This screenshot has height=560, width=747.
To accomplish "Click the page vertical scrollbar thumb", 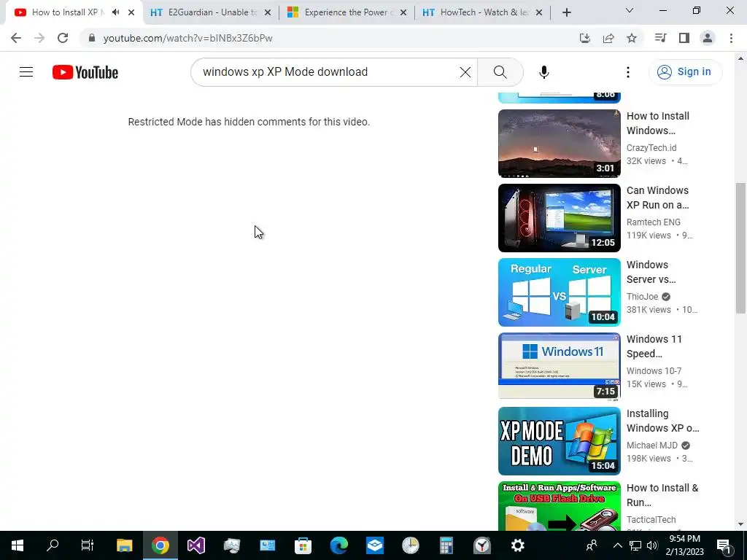I will [x=740, y=248].
